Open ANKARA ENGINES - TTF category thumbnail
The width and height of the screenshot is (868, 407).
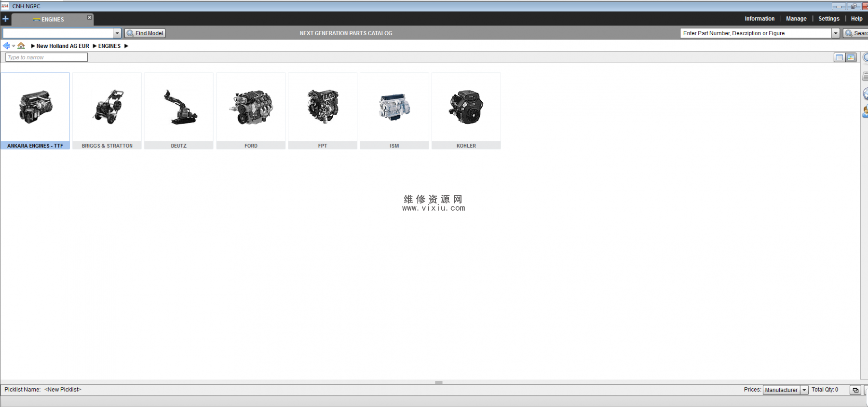pos(35,107)
